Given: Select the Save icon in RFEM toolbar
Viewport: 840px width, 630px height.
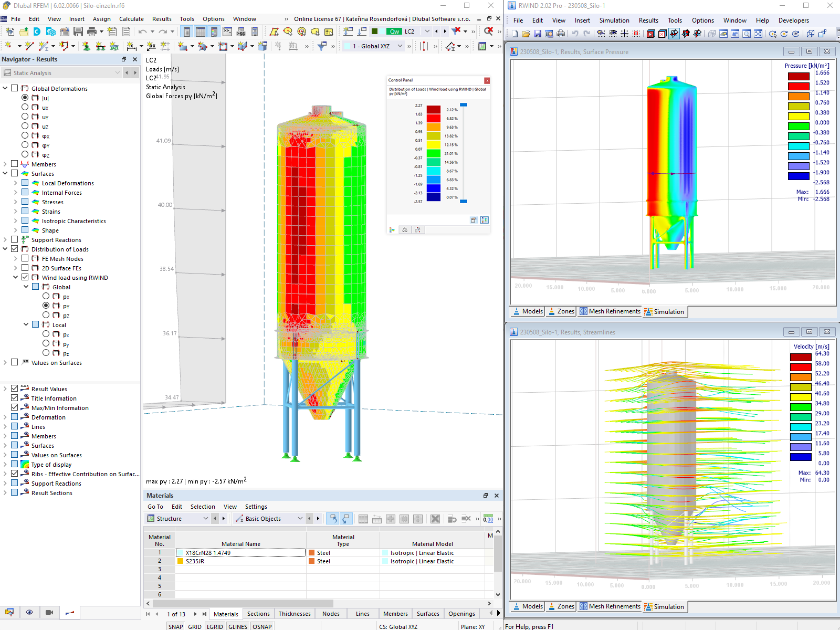Looking at the screenshot, I should (78, 31).
